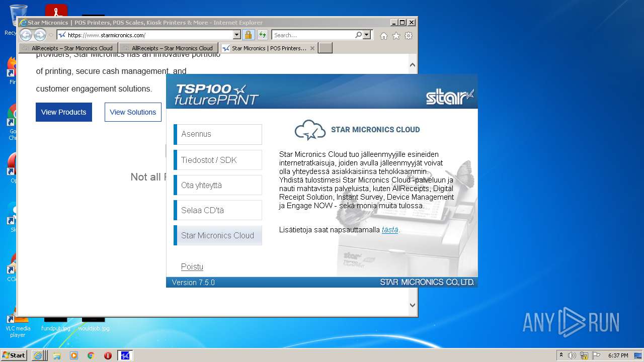Viewport: 644px width, 362px height.
Task: Switch to first AllReceipts tab
Action: 68,48
